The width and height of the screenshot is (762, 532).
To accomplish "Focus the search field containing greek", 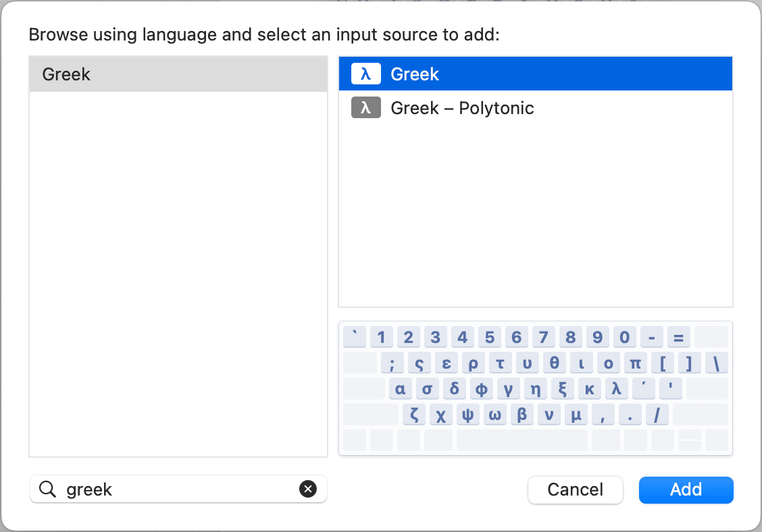I will click(178, 489).
